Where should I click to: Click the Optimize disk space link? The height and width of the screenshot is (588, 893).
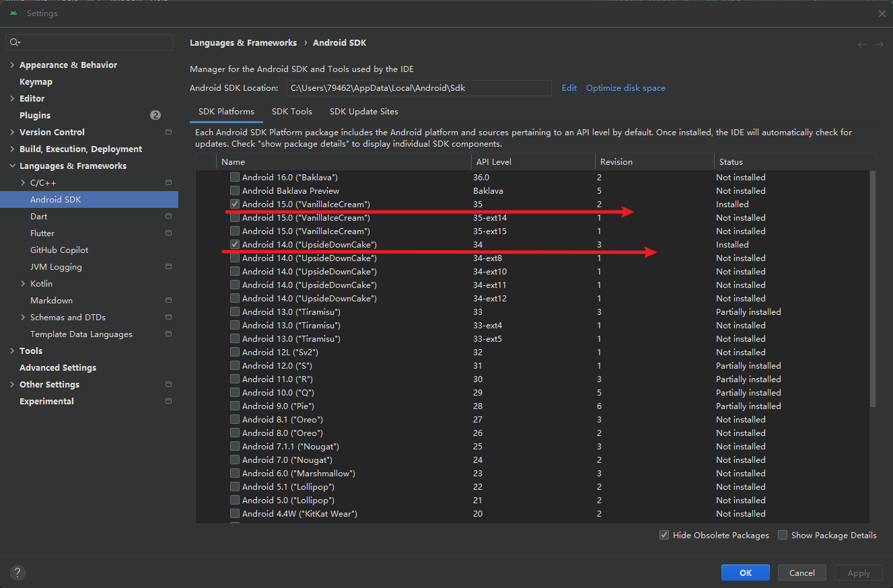(x=625, y=87)
